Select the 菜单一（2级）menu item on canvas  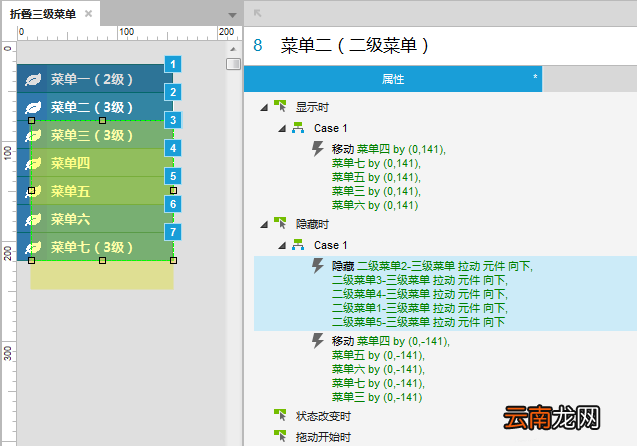[x=95, y=79]
